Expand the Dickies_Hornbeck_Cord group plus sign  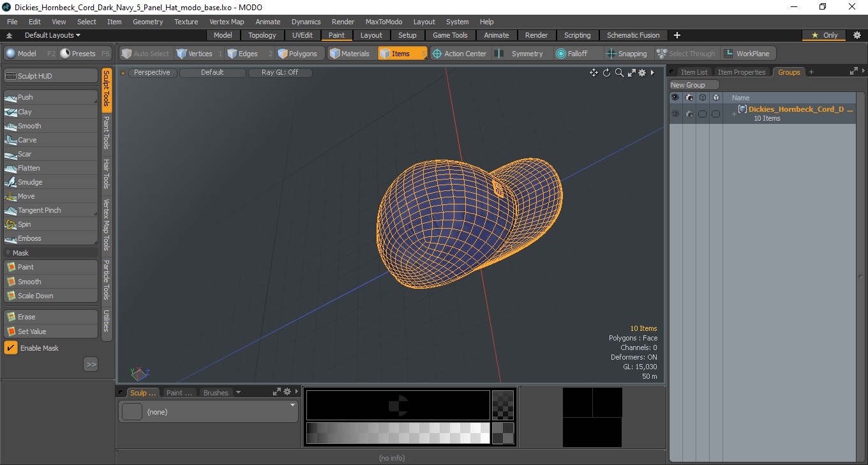pos(734,114)
